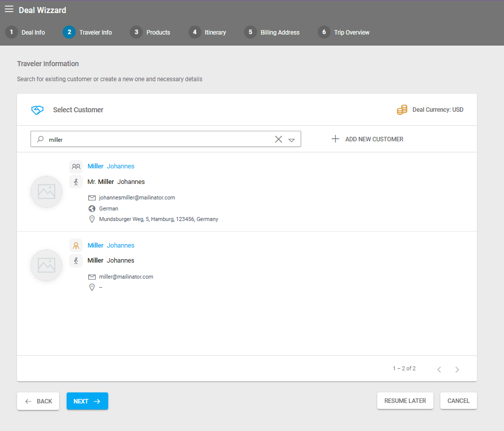Click the profile thumbnail of second customer
The height and width of the screenshot is (431, 504).
[x=46, y=266]
